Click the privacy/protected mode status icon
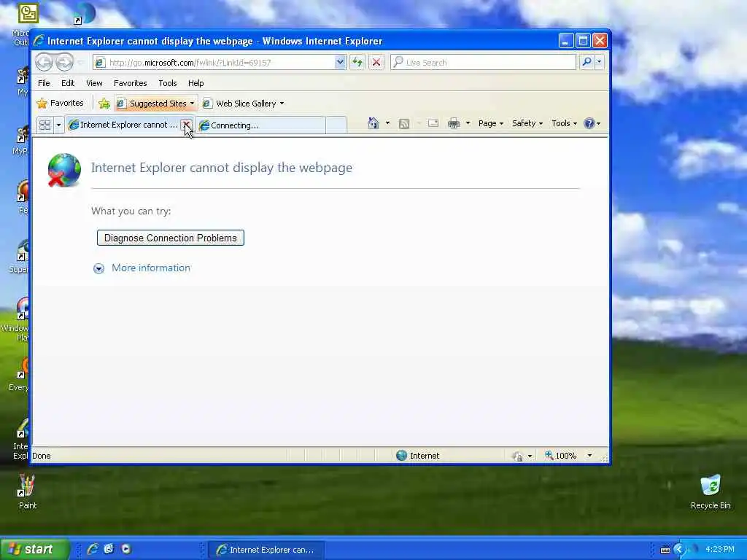 pyautogui.click(x=517, y=456)
